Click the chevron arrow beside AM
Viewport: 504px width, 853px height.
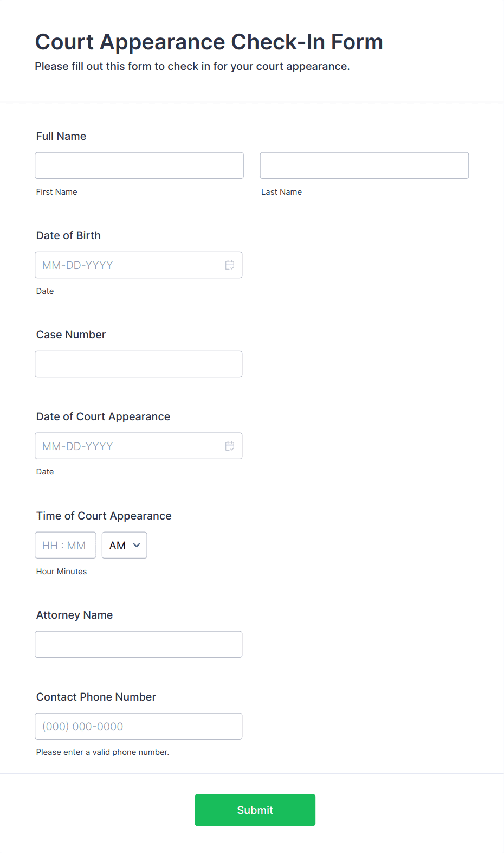[137, 546]
